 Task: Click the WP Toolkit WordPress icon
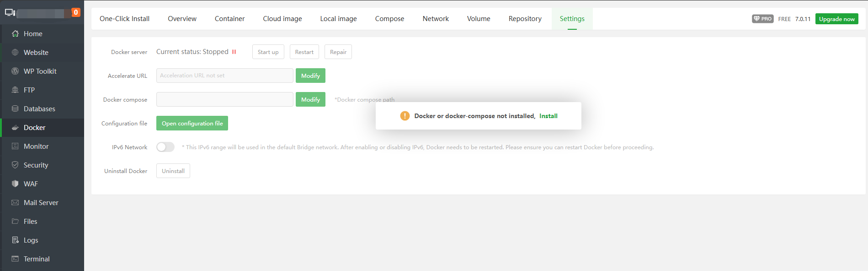click(x=15, y=71)
